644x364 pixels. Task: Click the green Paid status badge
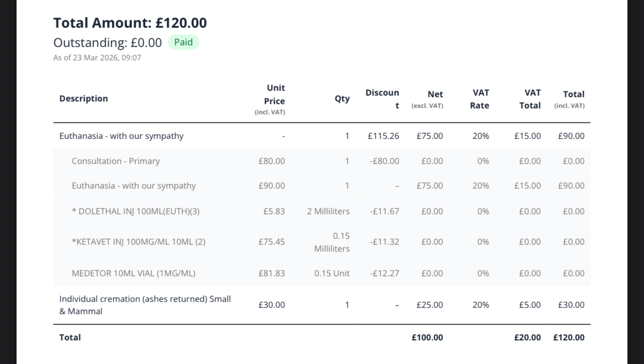click(x=183, y=42)
